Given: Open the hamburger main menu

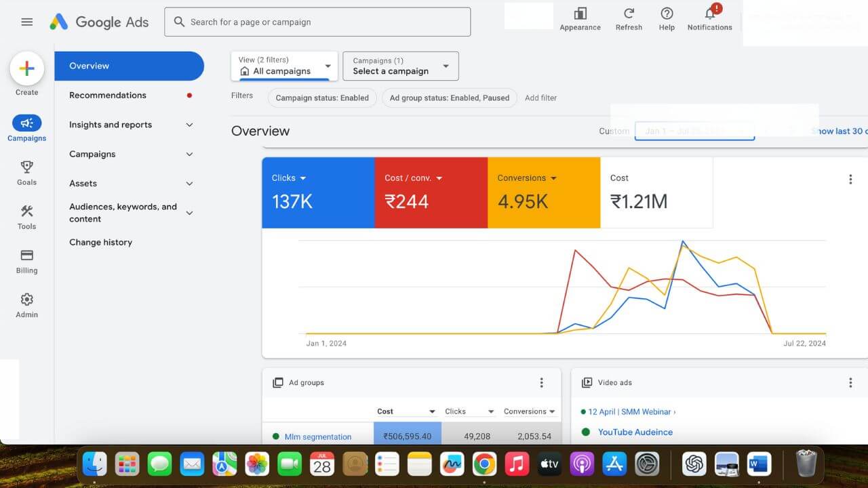Looking at the screenshot, I should coord(27,22).
